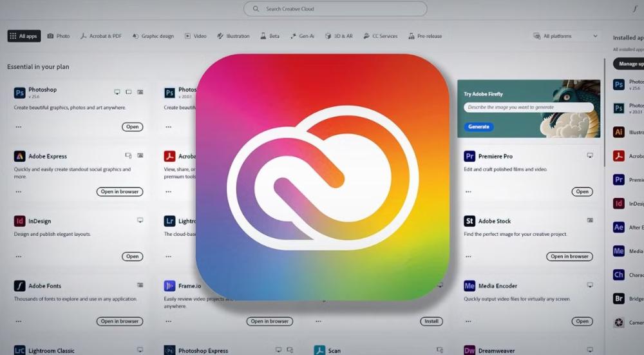This screenshot has width=644, height=355.
Task: Switch to Graphic design category
Action: click(153, 36)
